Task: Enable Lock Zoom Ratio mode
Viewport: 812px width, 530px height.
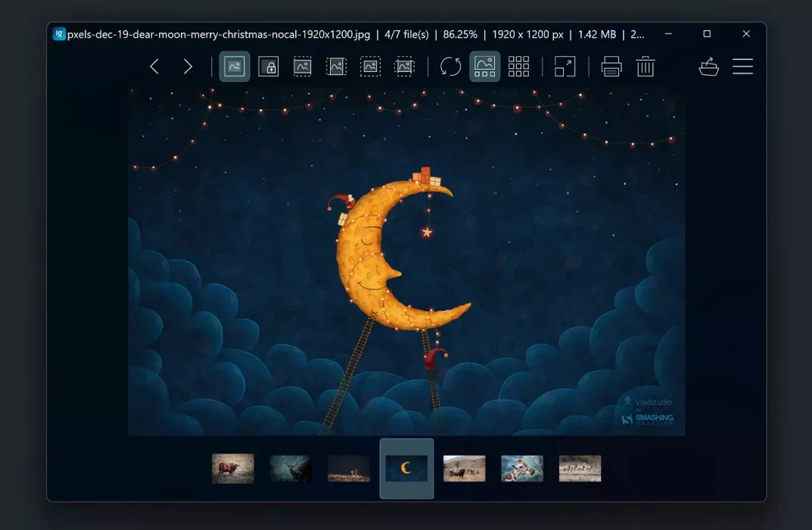Action: [x=268, y=67]
